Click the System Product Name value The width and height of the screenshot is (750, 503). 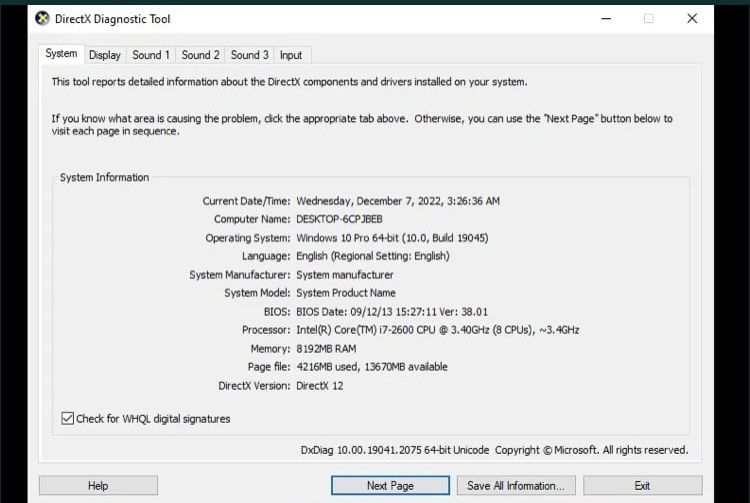click(x=346, y=293)
